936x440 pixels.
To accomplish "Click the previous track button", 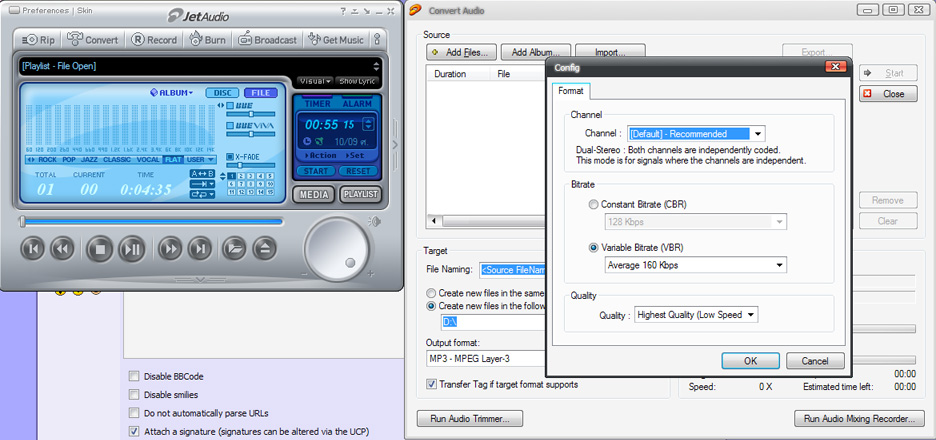I will point(32,248).
